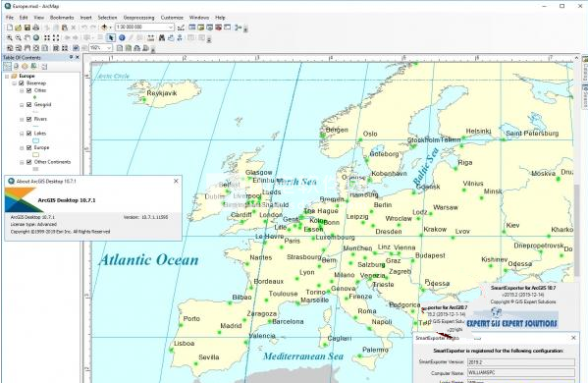This screenshot has width=588, height=383.
Task: Disable the Lakes layer checkbox
Action: pos(28,134)
